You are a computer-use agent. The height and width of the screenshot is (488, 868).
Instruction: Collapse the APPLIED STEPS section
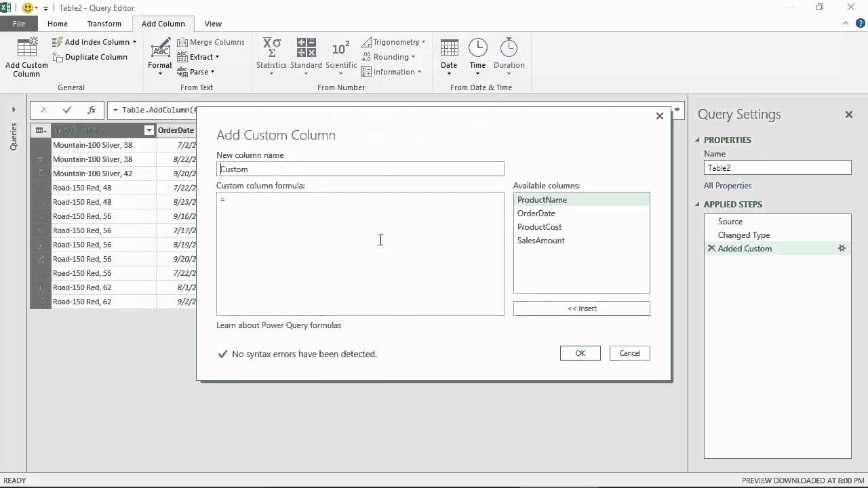pyautogui.click(x=697, y=205)
